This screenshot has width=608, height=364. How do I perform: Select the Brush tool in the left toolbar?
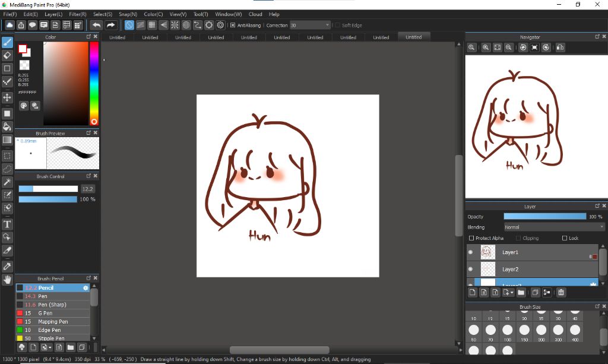[x=7, y=42]
